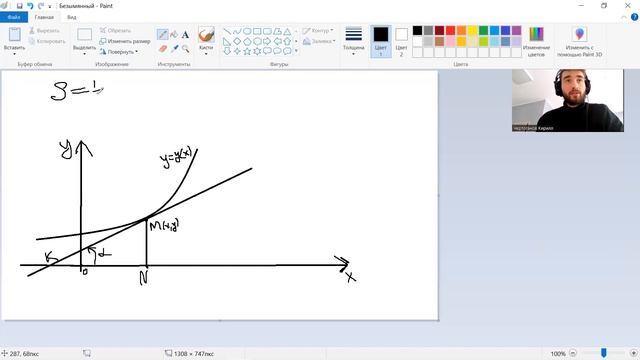
Task: Open the File (Файл) menu
Action: [14, 17]
